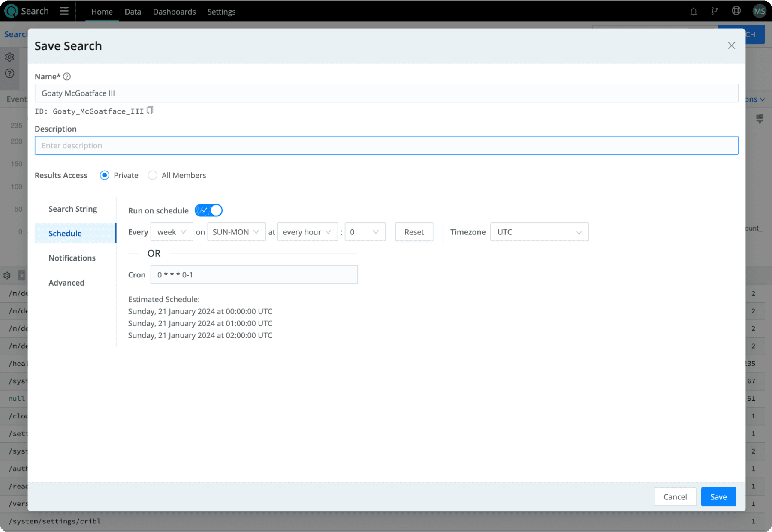Image resolution: width=772 pixels, height=532 pixels.
Task: Select All Members results access
Action: pyautogui.click(x=152, y=175)
